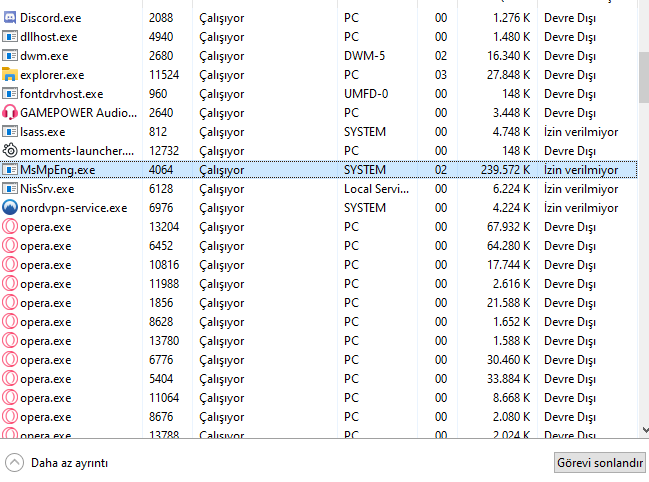Click the explorer.exe folder icon

pos(10,75)
